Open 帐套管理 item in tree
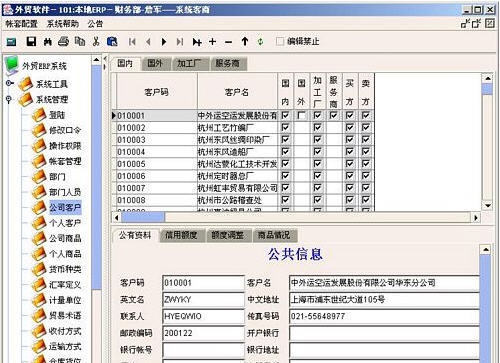 coord(65,161)
